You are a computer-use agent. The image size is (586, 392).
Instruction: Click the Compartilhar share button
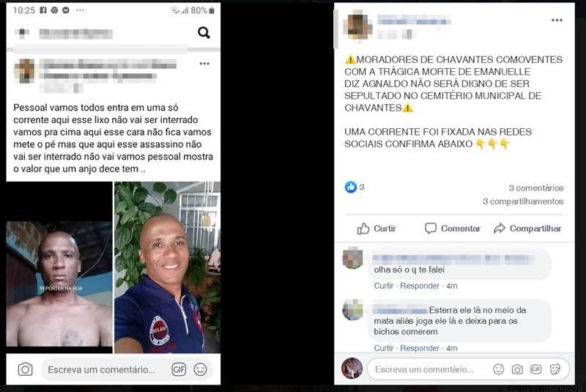point(527,229)
